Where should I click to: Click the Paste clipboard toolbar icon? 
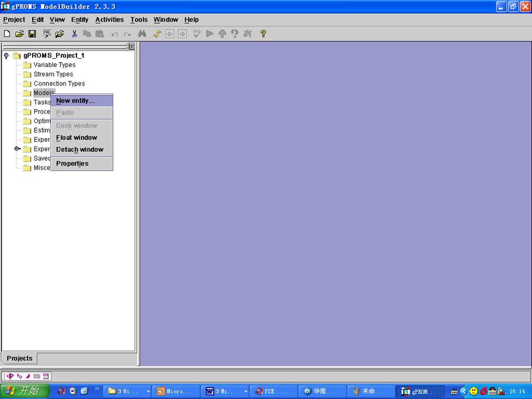pyautogui.click(x=100, y=34)
